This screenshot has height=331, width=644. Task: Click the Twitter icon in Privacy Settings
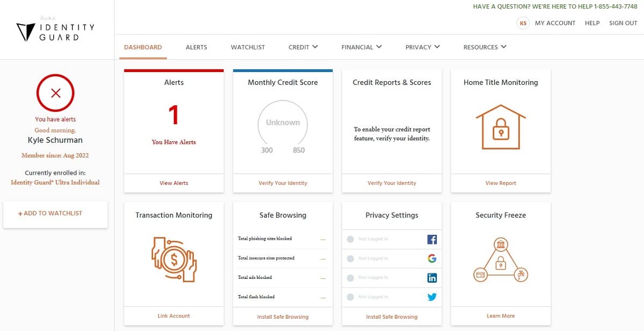432,297
